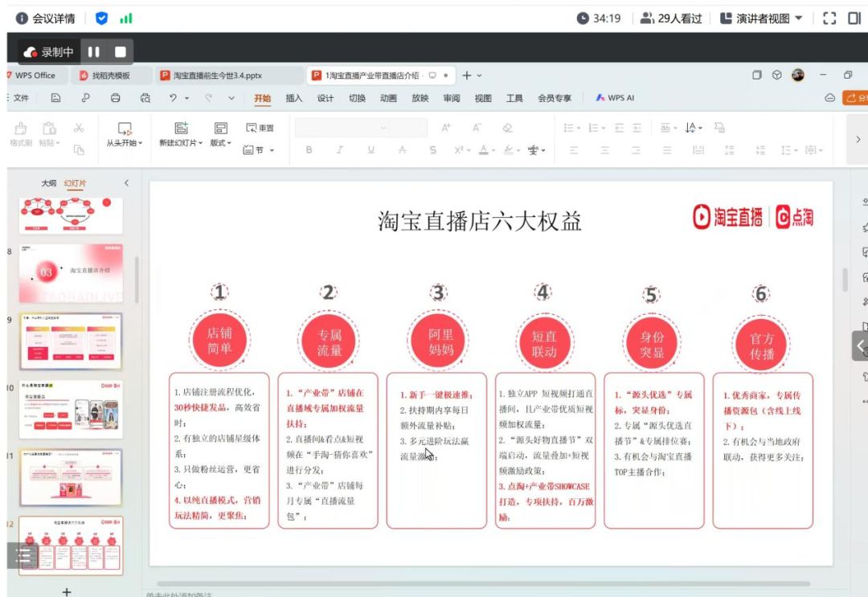This screenshot has width=868, height=597.
Task: Click the blue security shield icon
Action: [x=102, y=18]
